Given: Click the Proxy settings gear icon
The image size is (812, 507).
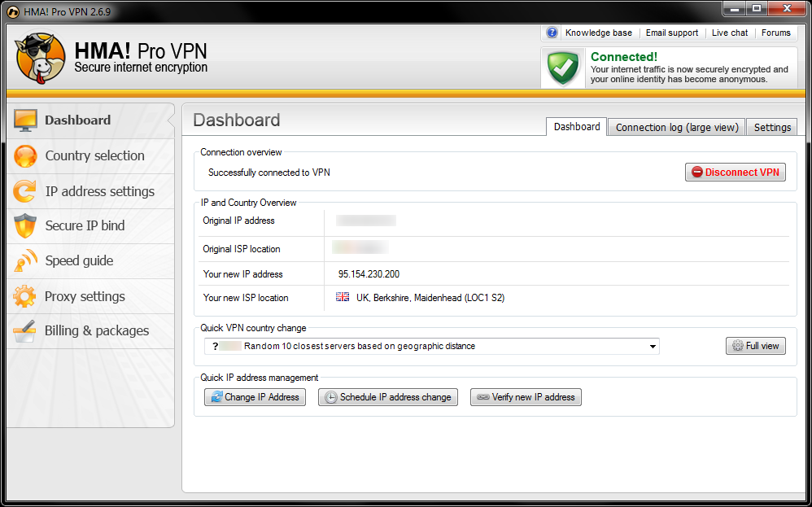Looking at the screenshot, I should [x=26, y=296].
